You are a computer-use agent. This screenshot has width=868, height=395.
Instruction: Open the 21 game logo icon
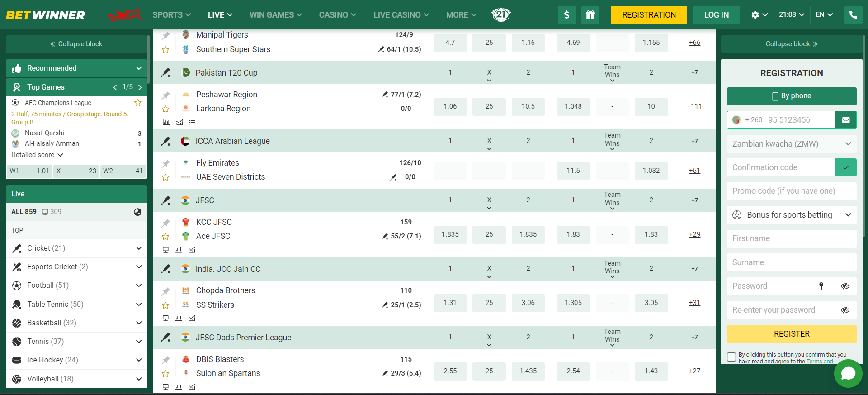[x=501, y=15]
